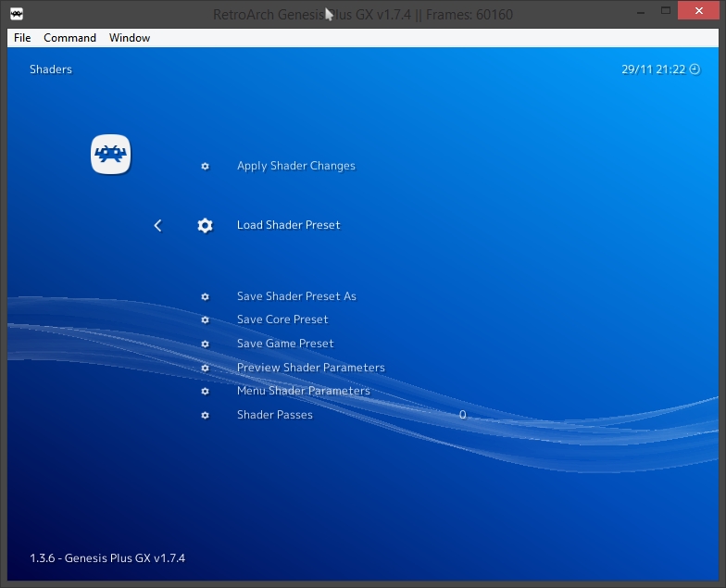Click the date and time 29/11 21:22
Screen dimensions: 726x588
pos(654,69)
